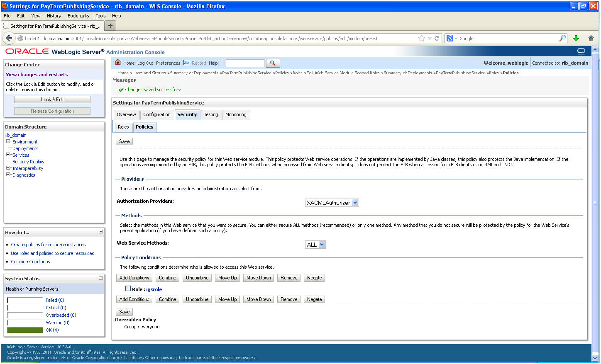This screenshot has width=601, height=364.
Task: Open the Bookmarks menu
Action: pos(78,16)
